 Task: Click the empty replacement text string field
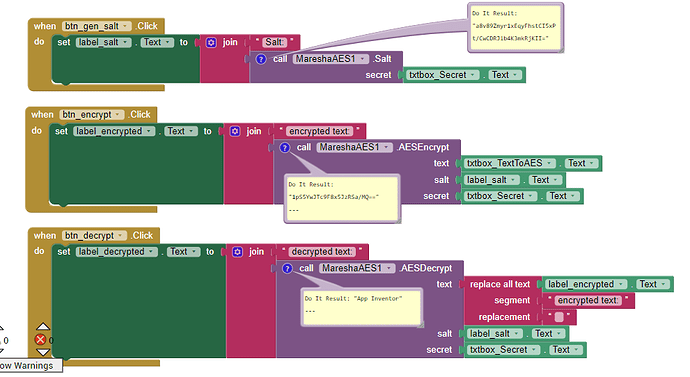click(x=559, y=317)
